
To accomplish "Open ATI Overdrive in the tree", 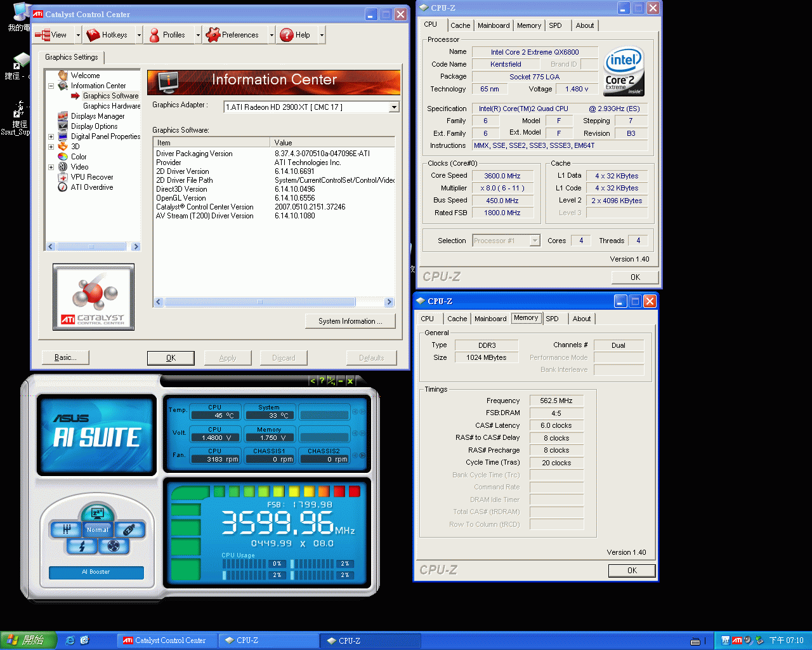I will tap(92, 187).
